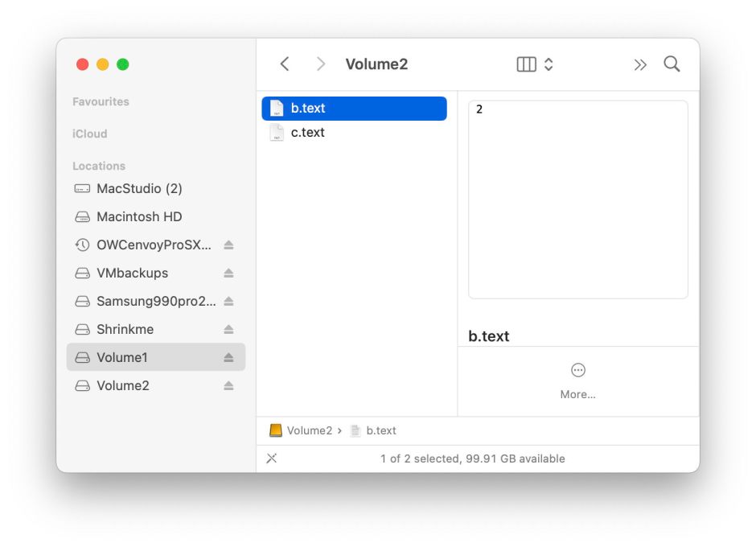756x547 pixels.
Task: Click the More… actions button
Action: coord(577,380)
